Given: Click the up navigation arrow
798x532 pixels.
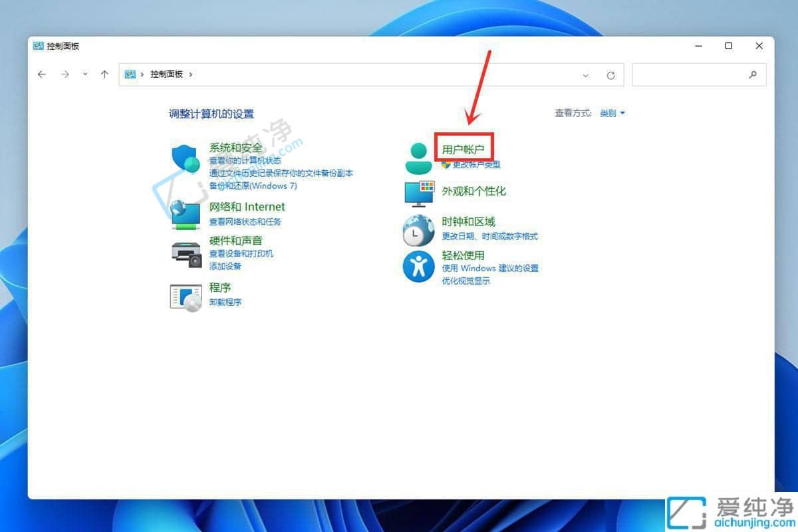Looking at the screenshot, I should [104, 74].
